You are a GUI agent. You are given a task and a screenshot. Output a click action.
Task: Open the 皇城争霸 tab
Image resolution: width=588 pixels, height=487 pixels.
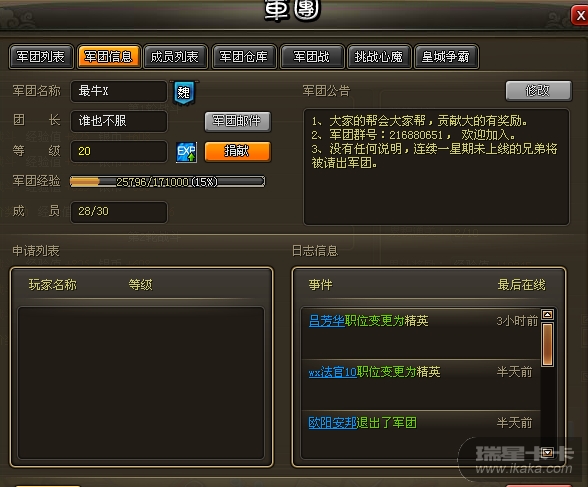tap(446, 57)
